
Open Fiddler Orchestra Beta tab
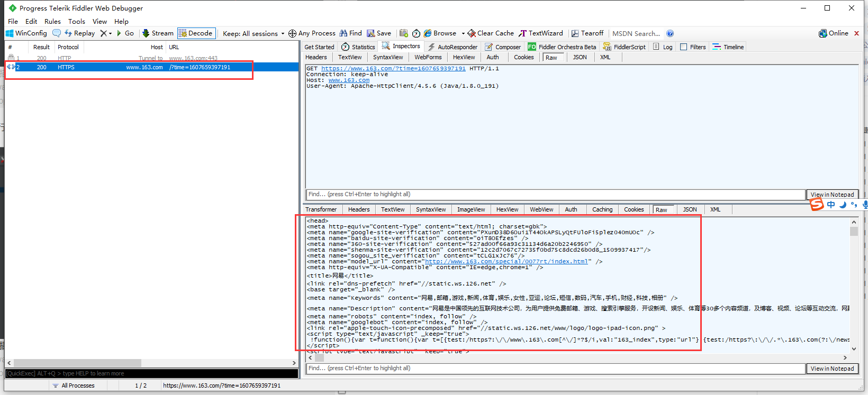(562, 47)
